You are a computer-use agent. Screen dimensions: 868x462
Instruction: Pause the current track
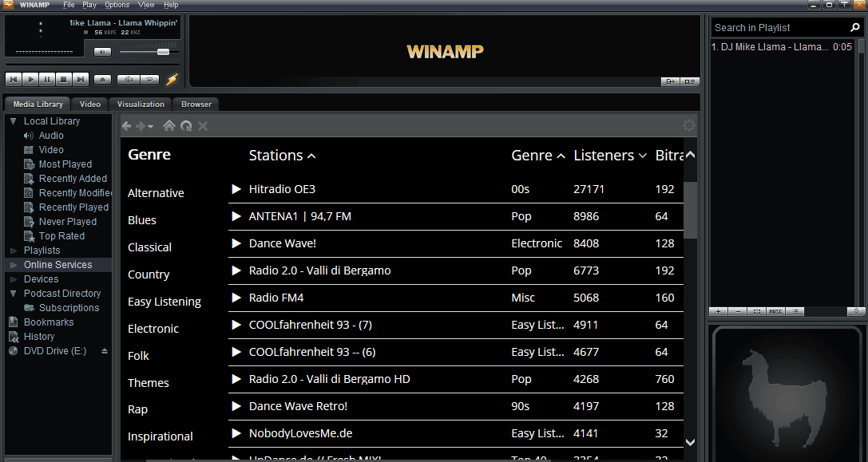[x=47, y=80]
